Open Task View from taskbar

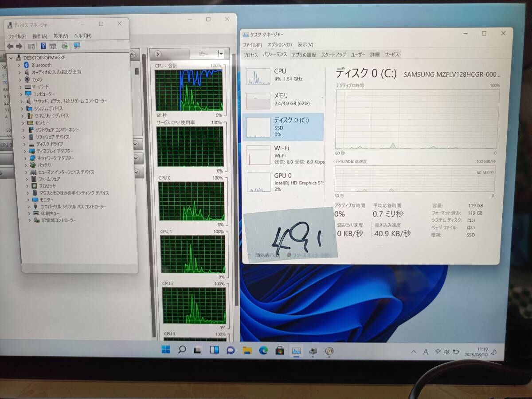coord(198,350)
